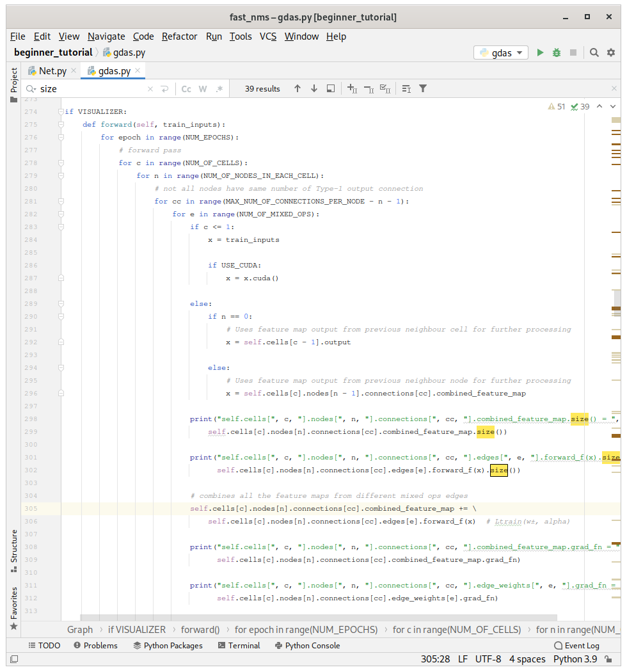The height and width of the screenshot is (672, 627).
Task: Collapse the forward method fold marker on line 275
Action: pyautogui.click(x=61, y=124)
